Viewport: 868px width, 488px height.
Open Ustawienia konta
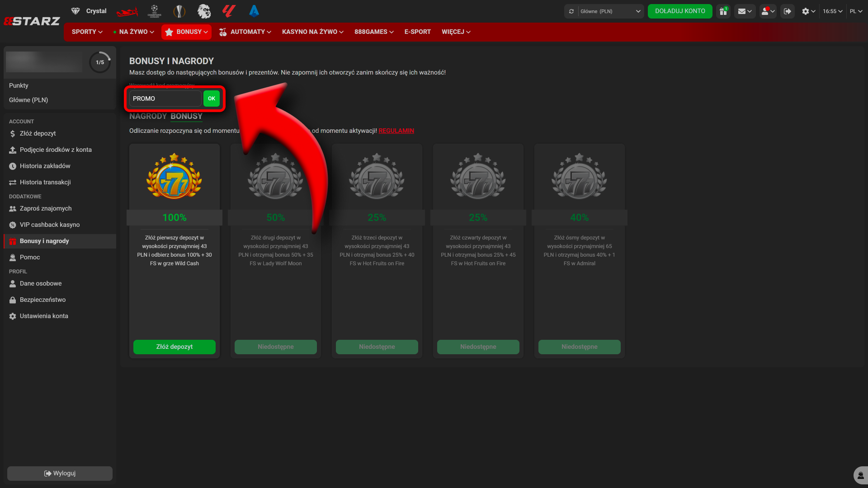click(60, 316)
